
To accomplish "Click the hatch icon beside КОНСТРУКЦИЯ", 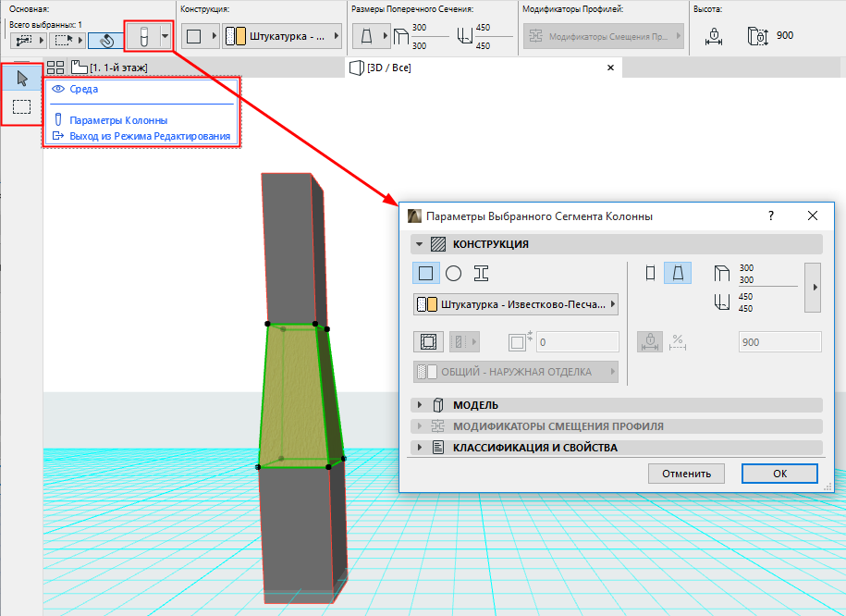I will click(x=438, y=244).
